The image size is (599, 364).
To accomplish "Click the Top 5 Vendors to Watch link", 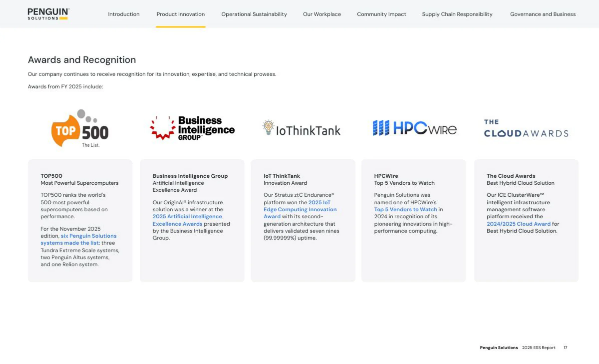I will (x=405, y=209).
